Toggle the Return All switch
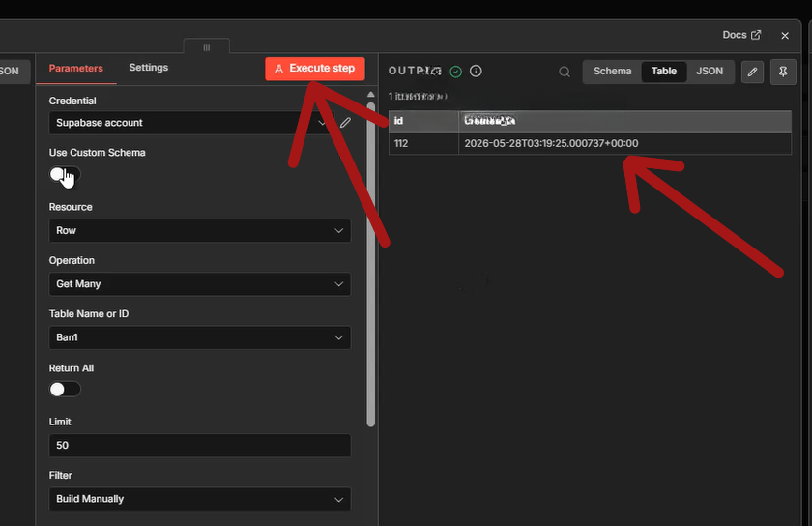This screenshot has height=526, width=812. (x=65, y=390)
